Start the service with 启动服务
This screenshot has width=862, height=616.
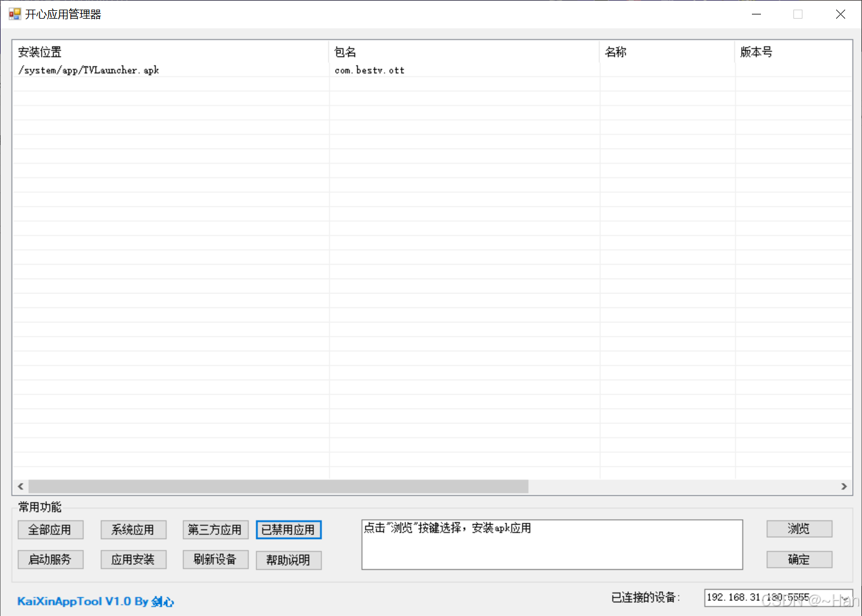51,559
